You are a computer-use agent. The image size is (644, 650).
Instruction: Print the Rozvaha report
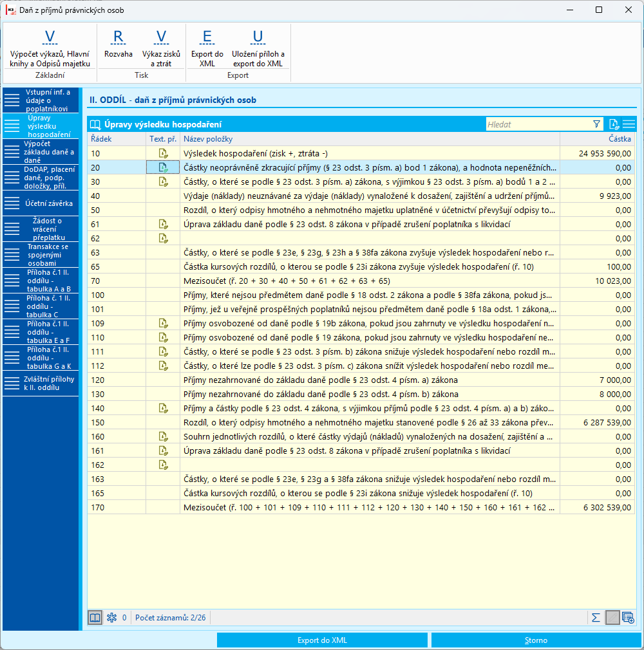click(x=118, y=44)
